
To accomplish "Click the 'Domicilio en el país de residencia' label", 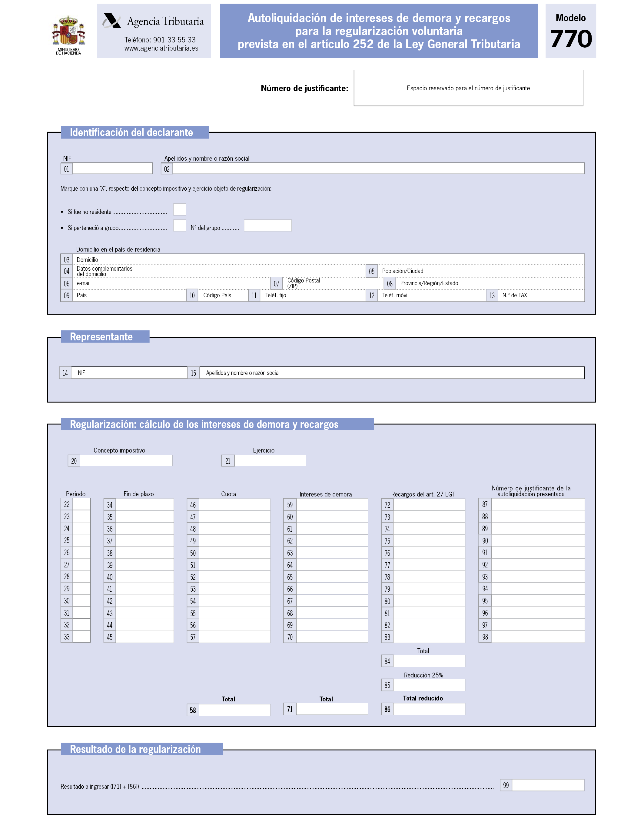I will 118,249.
